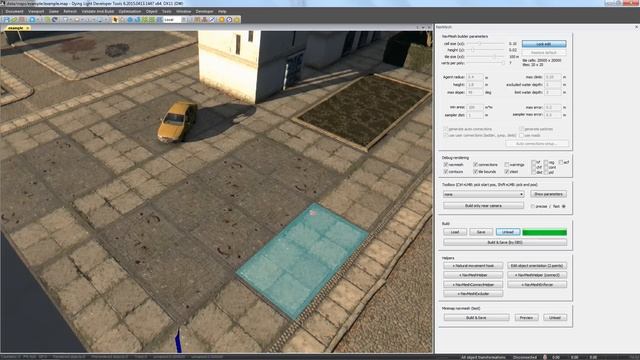
Task: Toggle the connections debug checkbox
Action: (x=476, y=164)
